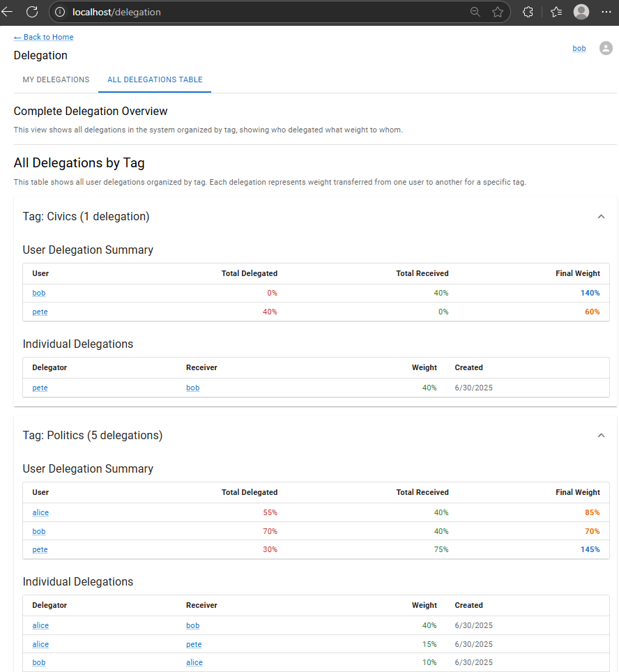Switch to the My Delegations tab
The height and width of the screenshot is (672, 619).
56,79
